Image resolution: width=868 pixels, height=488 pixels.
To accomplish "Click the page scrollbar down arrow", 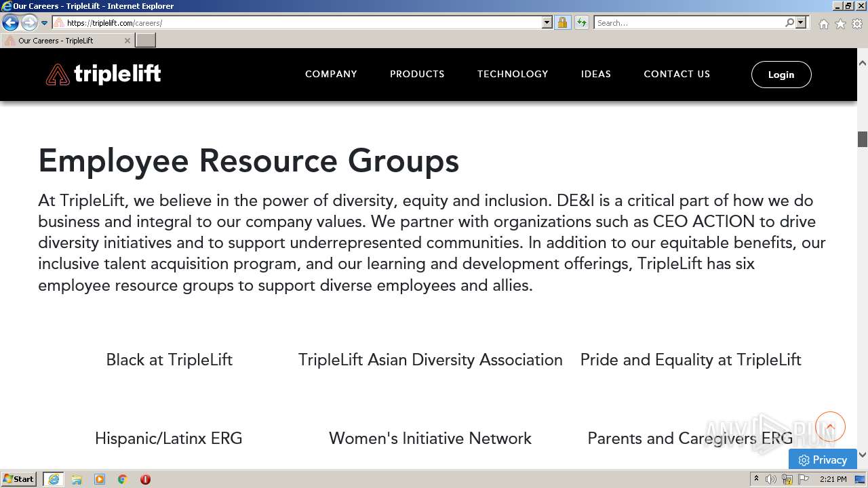I will [x=863, y=455].
